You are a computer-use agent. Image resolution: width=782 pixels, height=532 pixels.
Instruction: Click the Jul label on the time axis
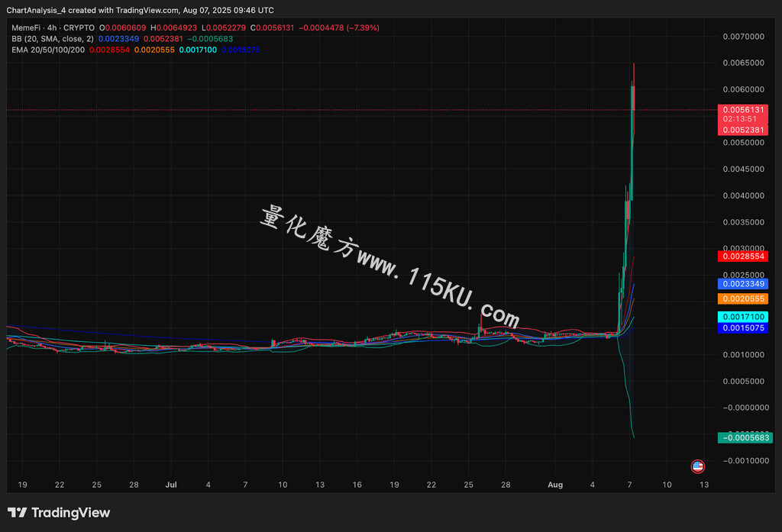point(171,485)
